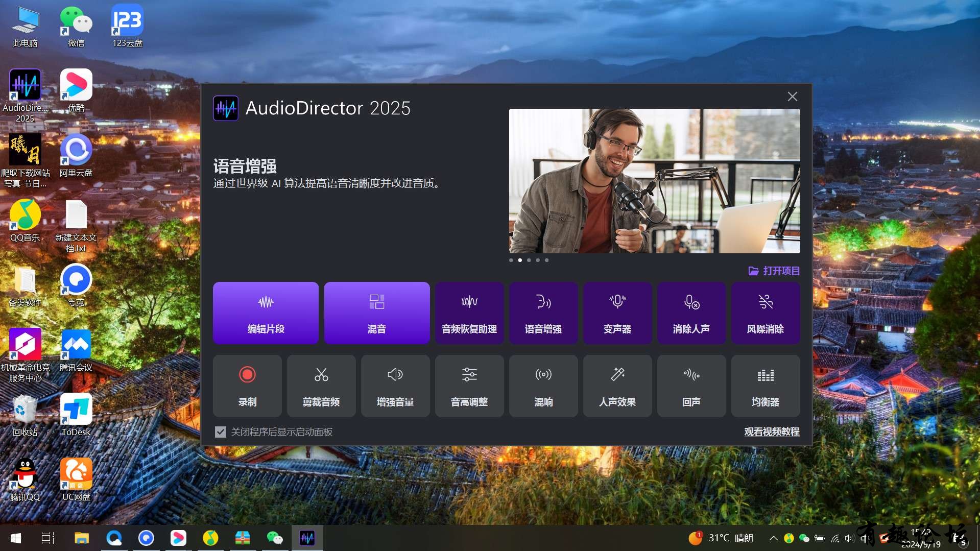
Task: Select the fifth carousel page dot
Action: click(547, 260)
